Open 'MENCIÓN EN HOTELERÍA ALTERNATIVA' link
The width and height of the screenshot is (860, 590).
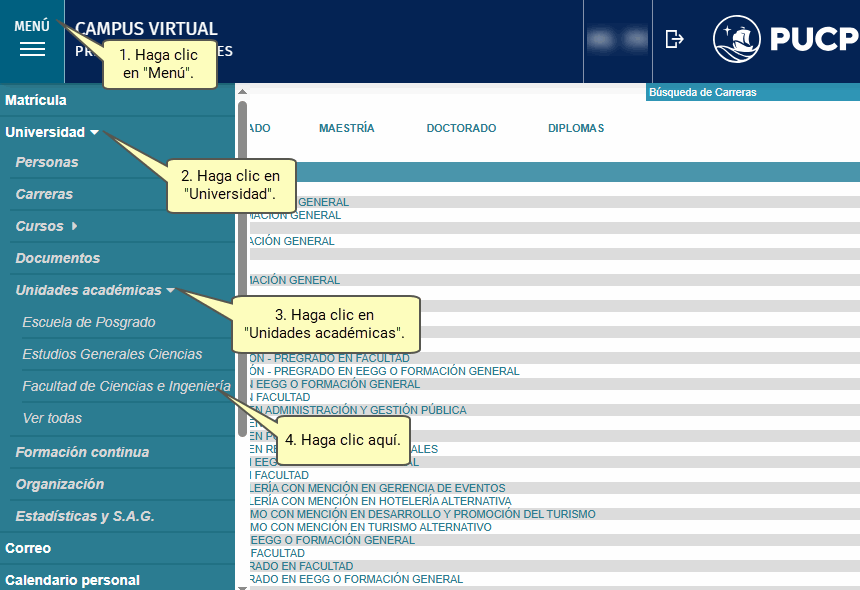(x=380, y=501)
